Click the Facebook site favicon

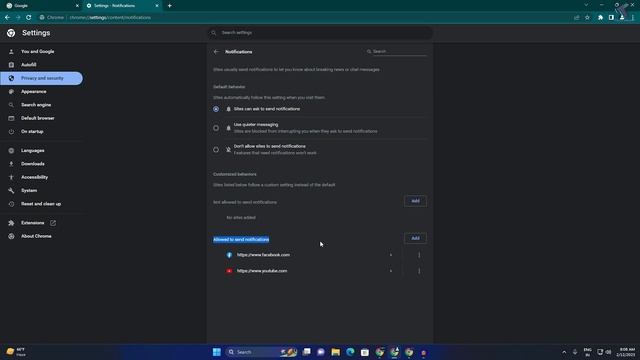(229, 255)
